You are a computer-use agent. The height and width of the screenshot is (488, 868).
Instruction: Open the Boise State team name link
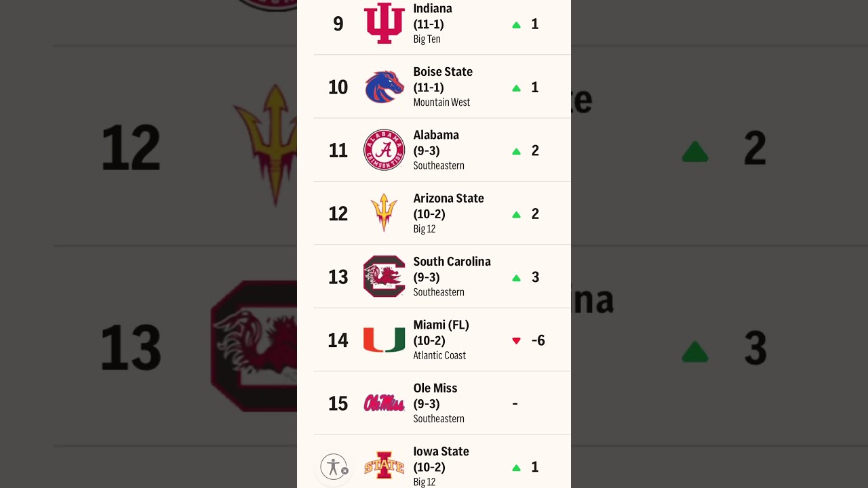[x=443, y=72]
